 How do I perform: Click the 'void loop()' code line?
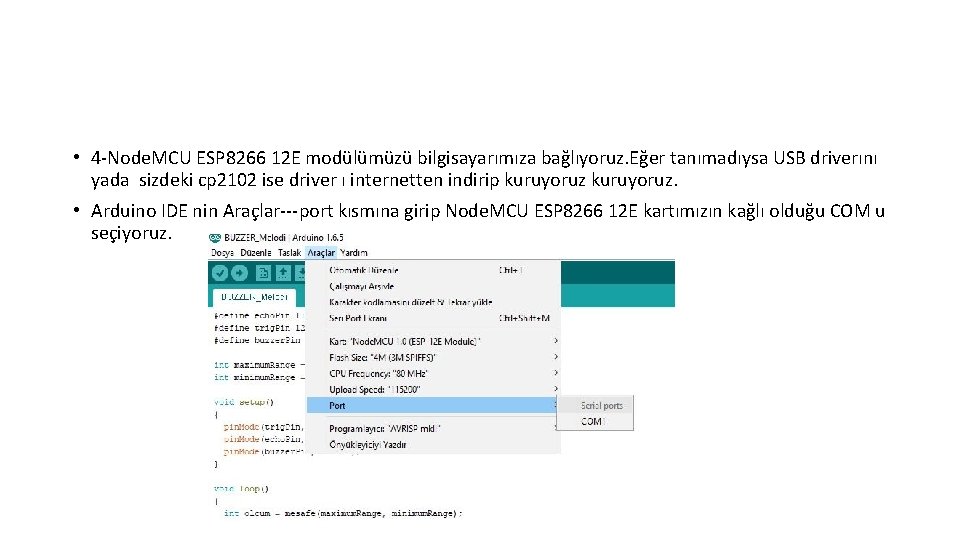point(241,489)
